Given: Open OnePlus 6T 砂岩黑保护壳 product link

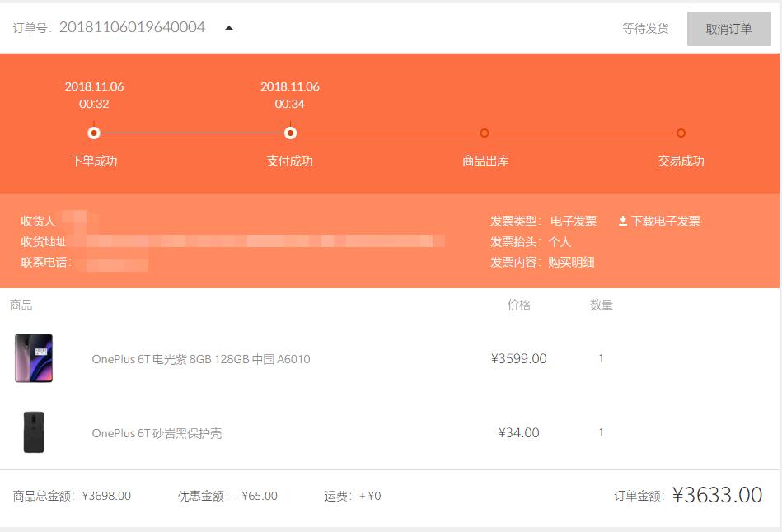Looking at the screenshot, I should click(x=157, y=433).
